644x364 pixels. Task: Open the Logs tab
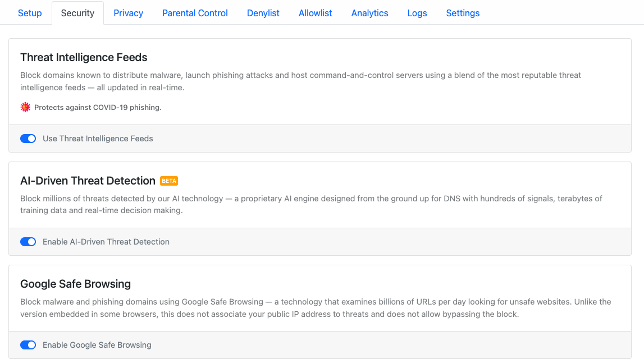pyautogui.click(x=417, y=13)
